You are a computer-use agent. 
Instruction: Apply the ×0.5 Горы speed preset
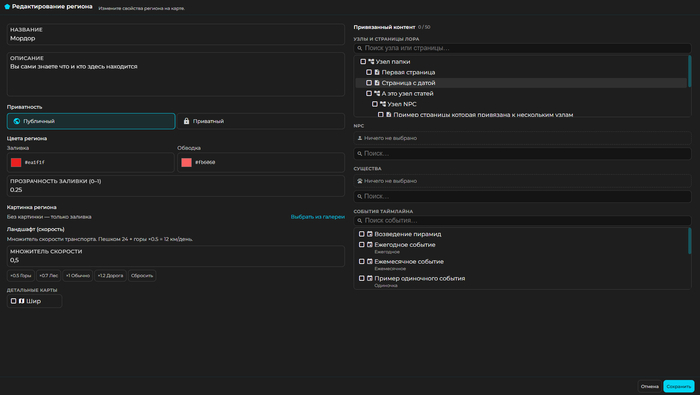[21, 276]
